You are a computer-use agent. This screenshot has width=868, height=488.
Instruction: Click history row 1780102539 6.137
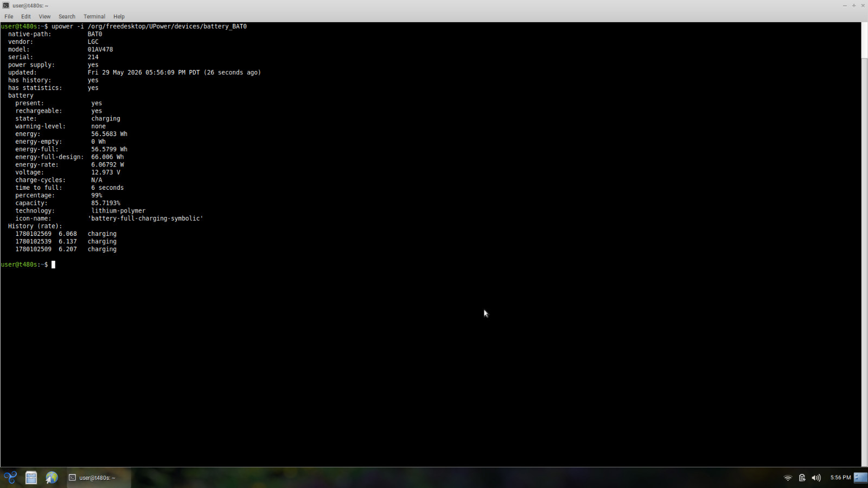point(66,242)
